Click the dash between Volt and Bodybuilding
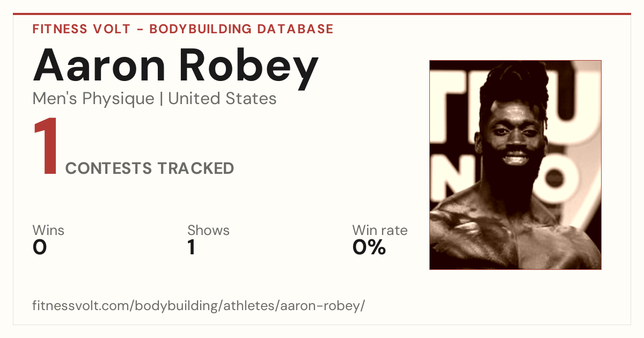 (x=140, y=29)
